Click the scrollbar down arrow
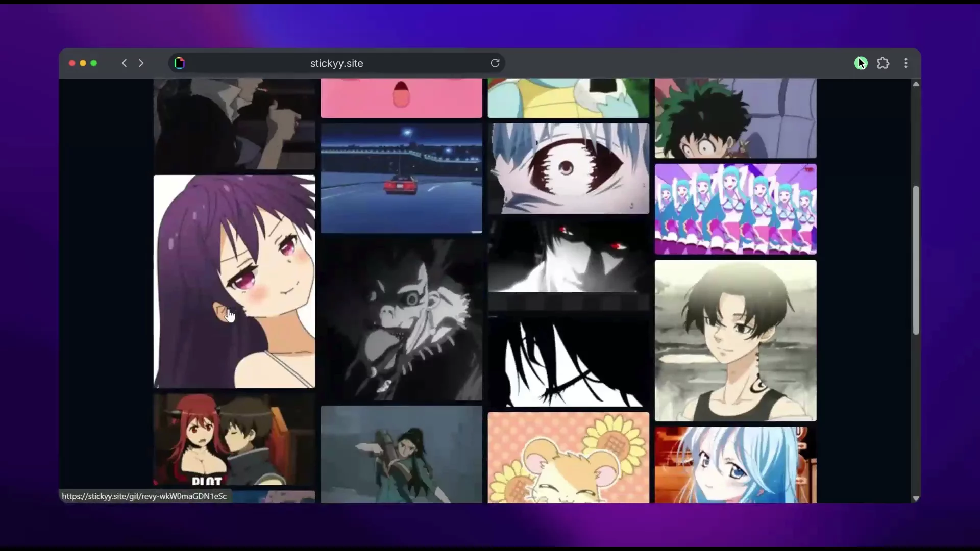 916,498
